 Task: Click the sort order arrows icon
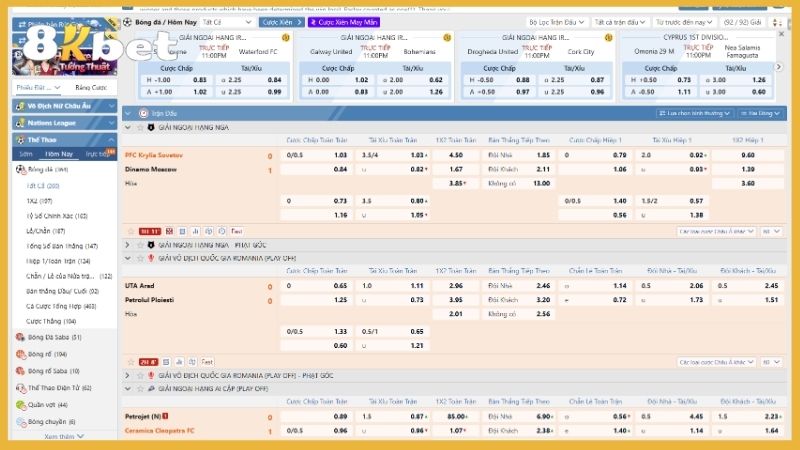[777, 22]
